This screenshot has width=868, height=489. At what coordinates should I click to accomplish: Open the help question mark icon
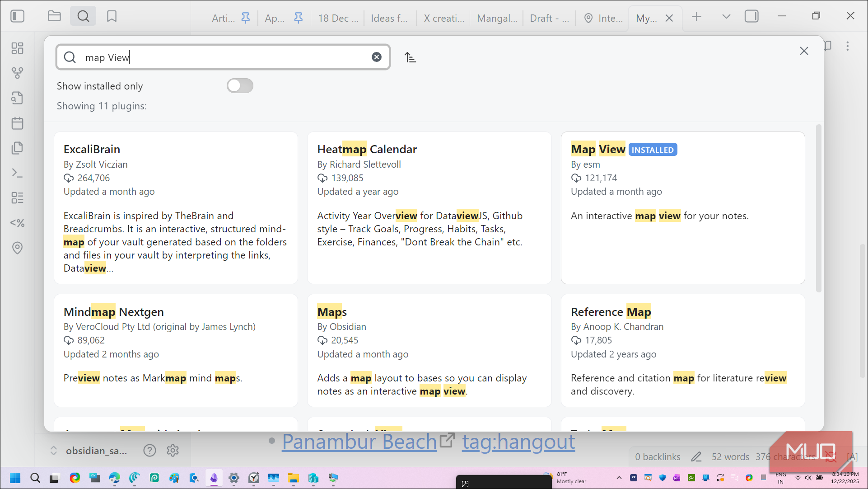(x=149, y=451)
